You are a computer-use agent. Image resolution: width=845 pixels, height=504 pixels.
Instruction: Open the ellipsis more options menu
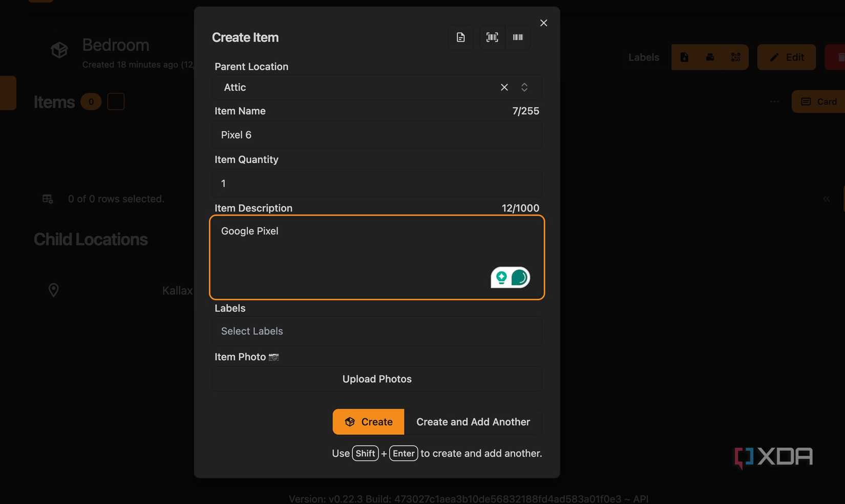click(774, 101)
